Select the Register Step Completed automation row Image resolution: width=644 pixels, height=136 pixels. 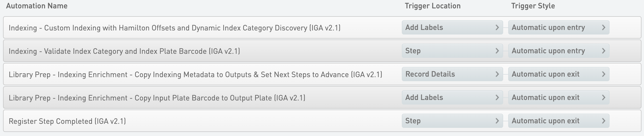[x=67, y=121]
